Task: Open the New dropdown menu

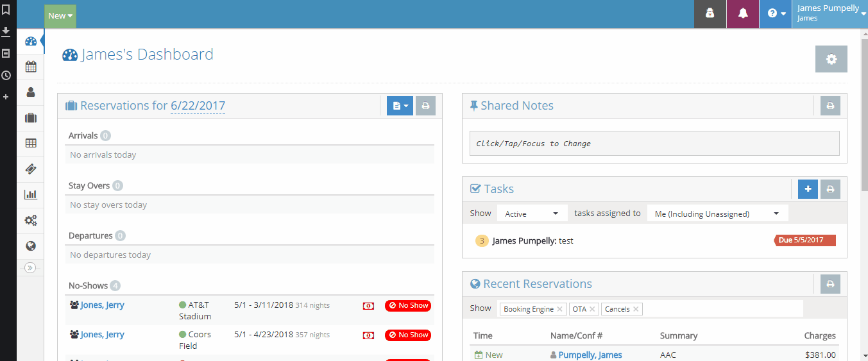Action: click(x=60, y=16)
